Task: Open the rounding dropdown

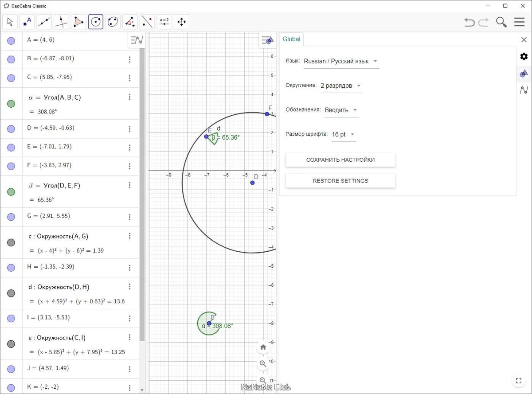Action: [341, 86]
